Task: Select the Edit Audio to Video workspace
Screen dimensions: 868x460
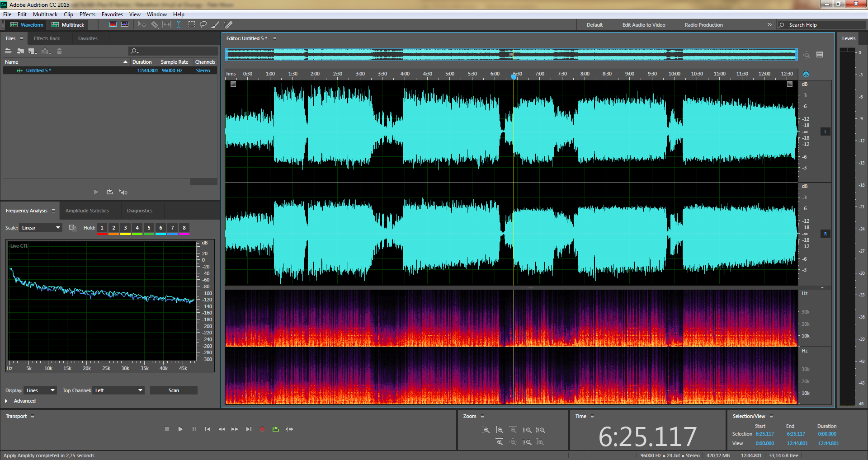Action: click(644, 25)
